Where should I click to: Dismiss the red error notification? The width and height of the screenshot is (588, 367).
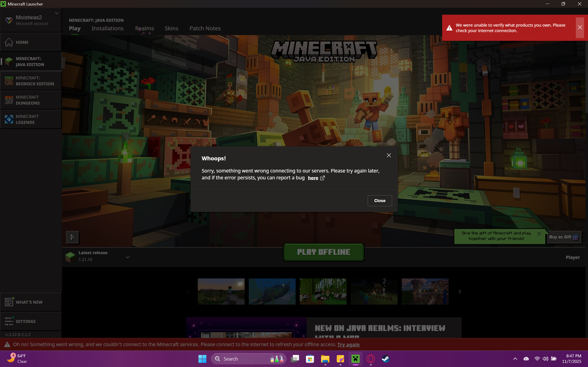pos(580,28)
